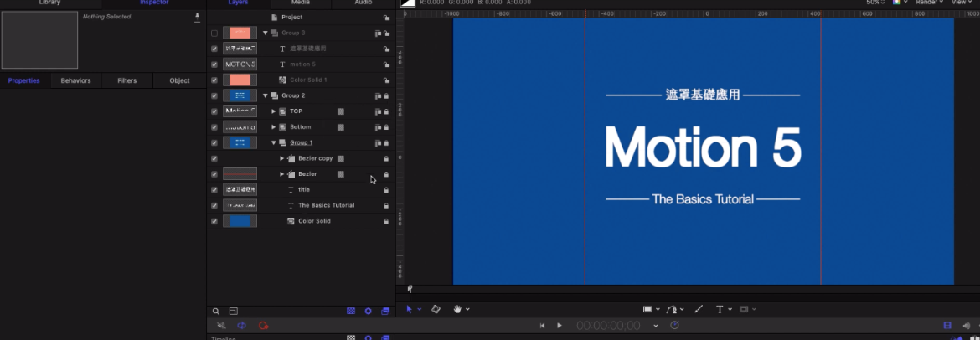The image size is (980, 340).
Task: Select the 'The Basics Tutorial' text layer
Action: [x=327, y=206]
